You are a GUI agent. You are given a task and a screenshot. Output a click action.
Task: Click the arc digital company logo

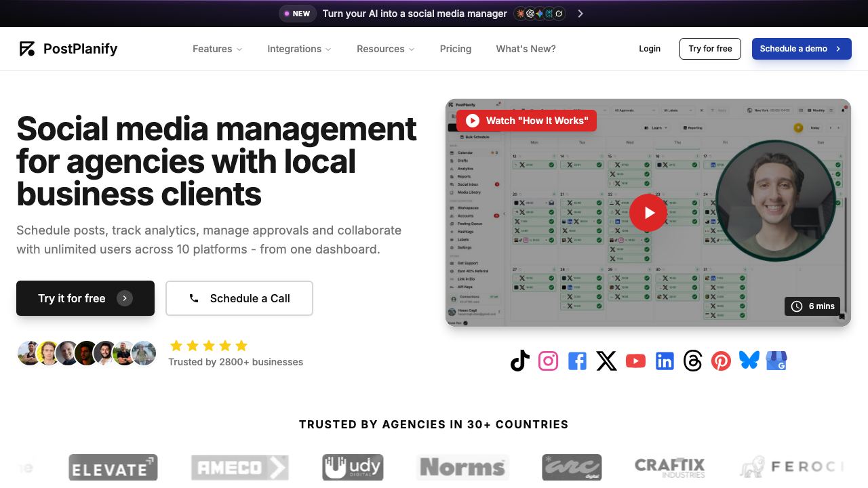coord(572,468)
